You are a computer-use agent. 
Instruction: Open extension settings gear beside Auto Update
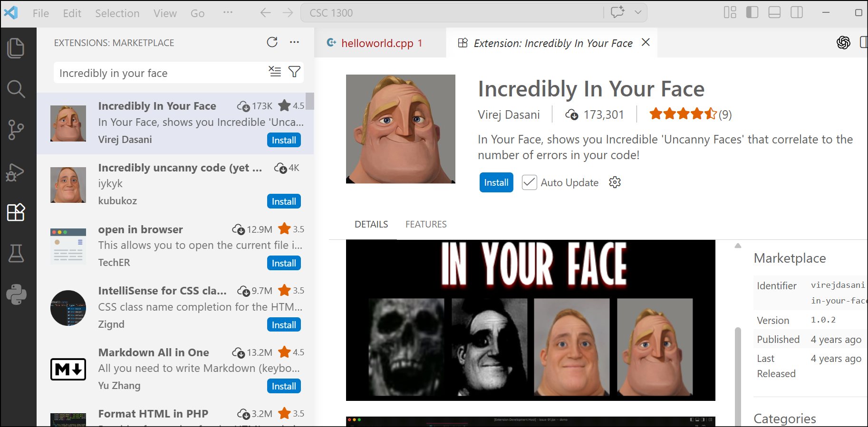click(x=615, y=182)
